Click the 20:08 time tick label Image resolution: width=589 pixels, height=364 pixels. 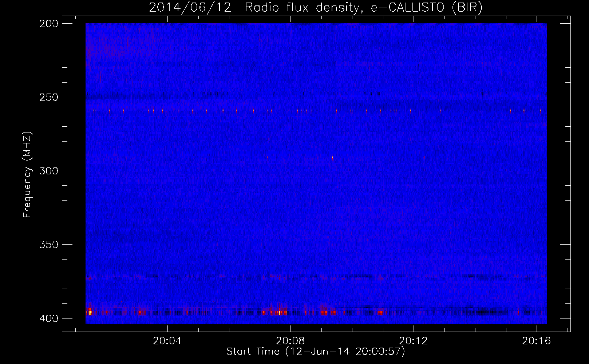(x=290, y=341)
